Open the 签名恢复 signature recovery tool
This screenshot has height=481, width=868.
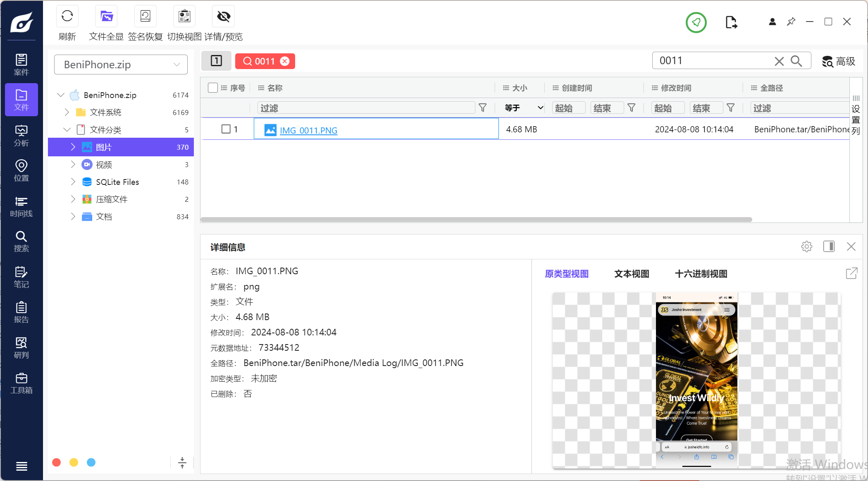[x=145, y=17]
